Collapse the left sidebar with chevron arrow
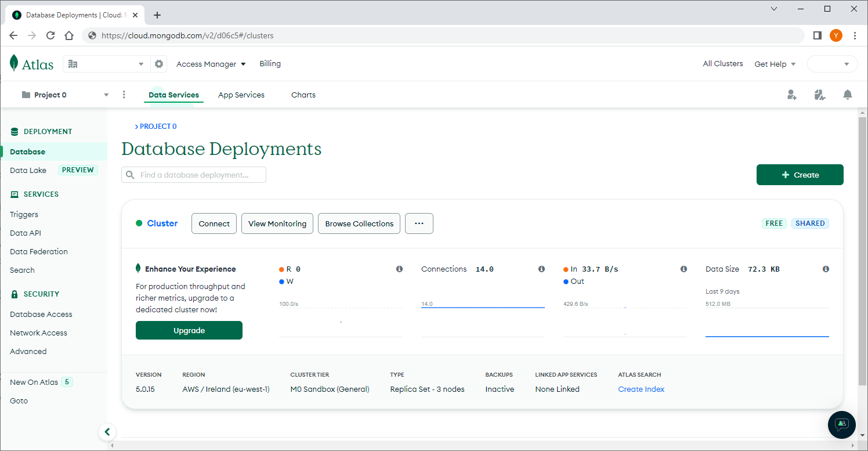868x451 pixels. coord(107,432)
